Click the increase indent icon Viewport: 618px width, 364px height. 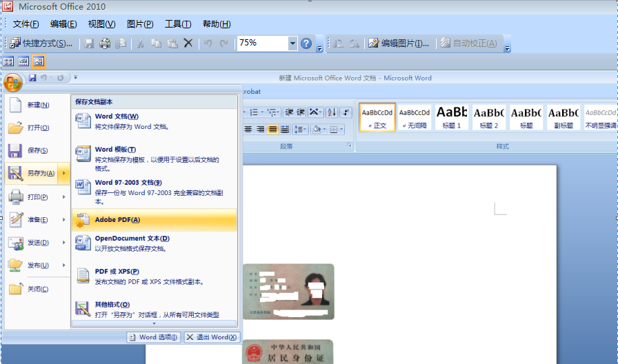pyautogui.click(x=301, y=112)
